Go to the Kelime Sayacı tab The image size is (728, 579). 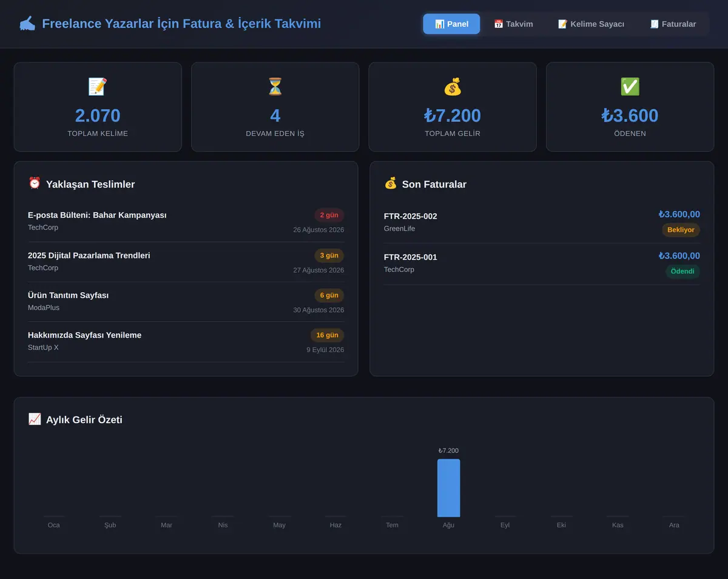click(x=591, y=24)
